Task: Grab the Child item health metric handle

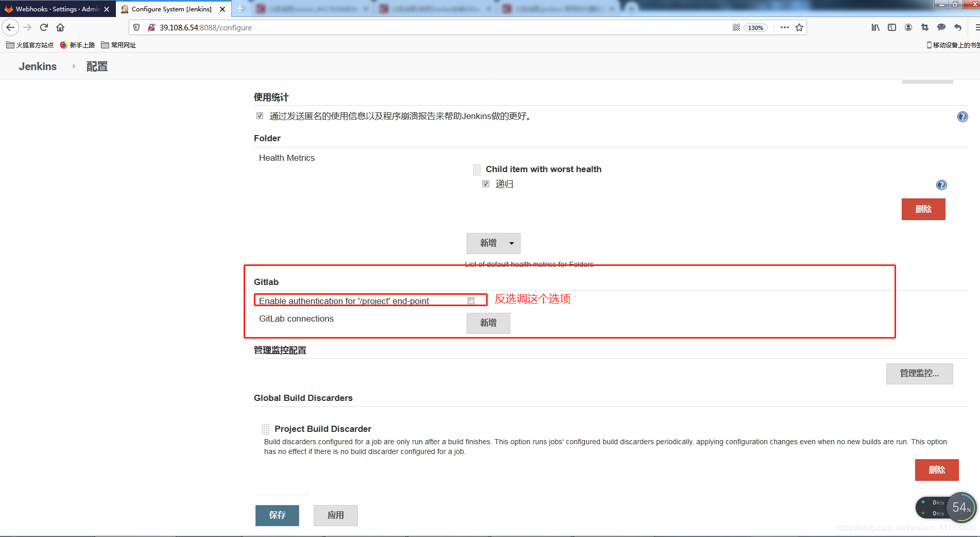Action: point(477,170)
